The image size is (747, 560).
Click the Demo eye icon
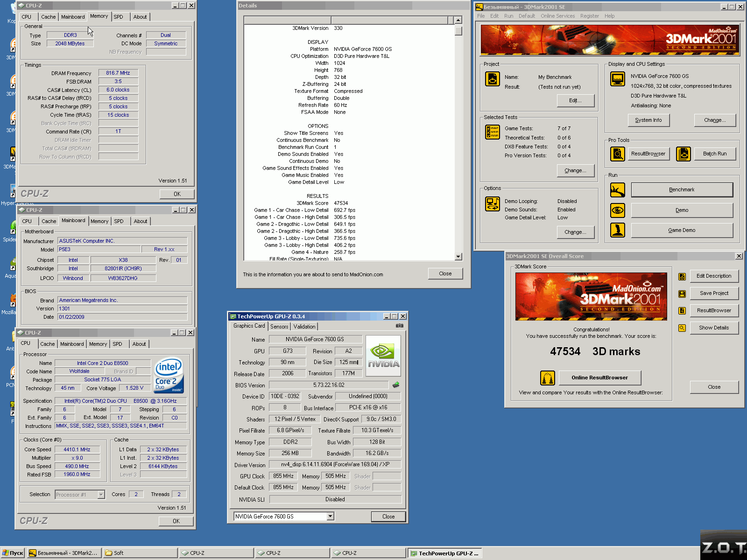coord(618,210)
